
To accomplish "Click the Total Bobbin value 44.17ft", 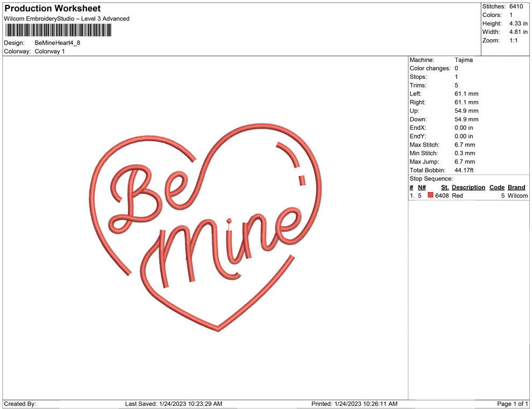I will tap(464, 170).
